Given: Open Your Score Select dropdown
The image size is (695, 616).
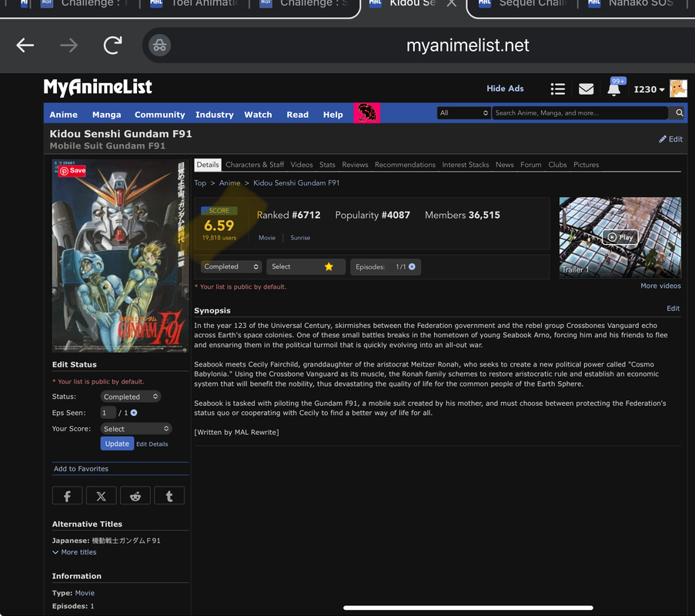Looking at the screenshot, I should click(x=136, y=429).
